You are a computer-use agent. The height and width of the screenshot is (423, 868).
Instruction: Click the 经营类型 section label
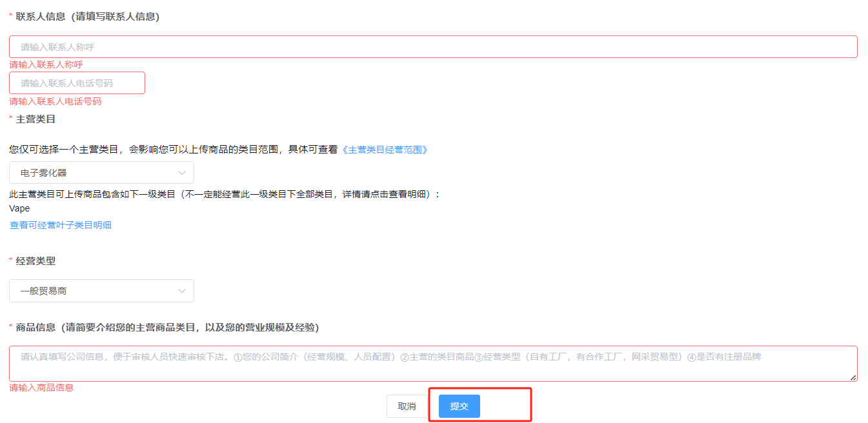pos(35,261)
